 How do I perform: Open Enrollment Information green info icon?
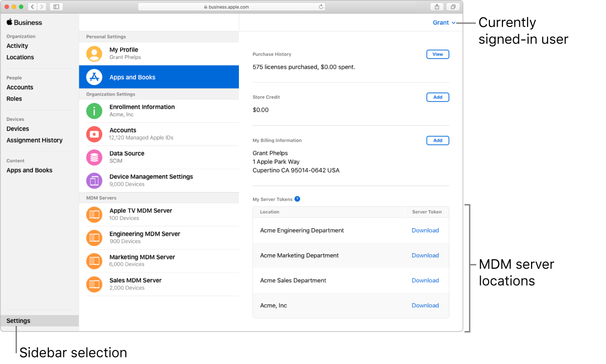point(94,111)
